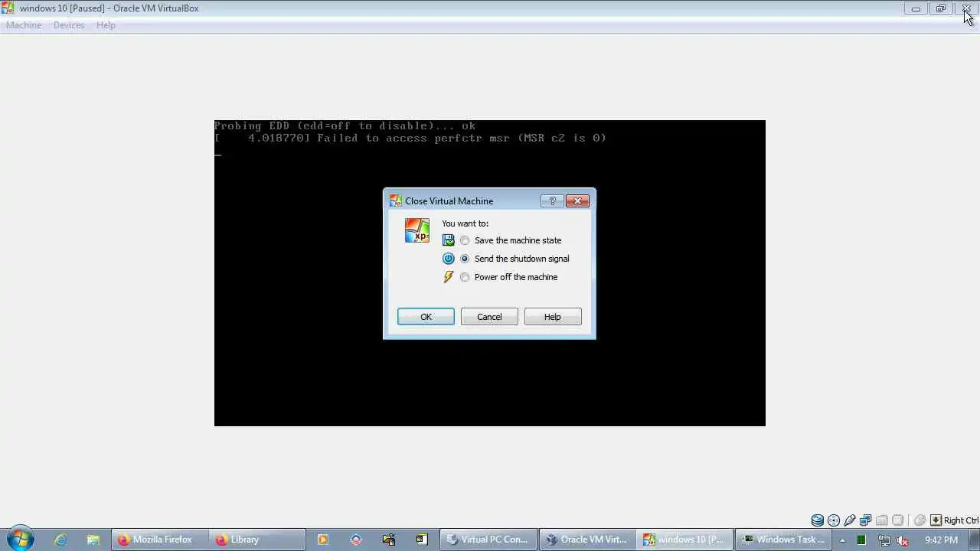The width and height of the screenshot is (980, 551).
Task: Minimize the VirtualBox VM window
Action: pos(916,8)
